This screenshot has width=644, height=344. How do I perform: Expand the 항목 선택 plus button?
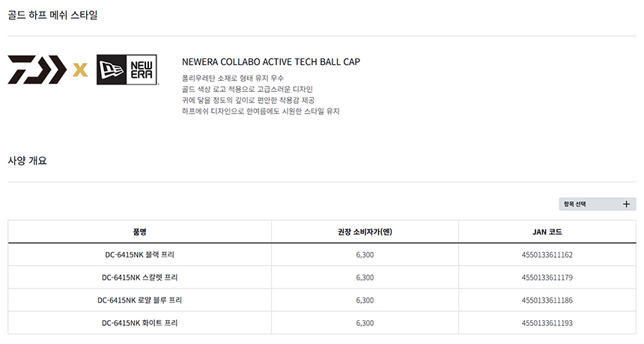point(626,204)
